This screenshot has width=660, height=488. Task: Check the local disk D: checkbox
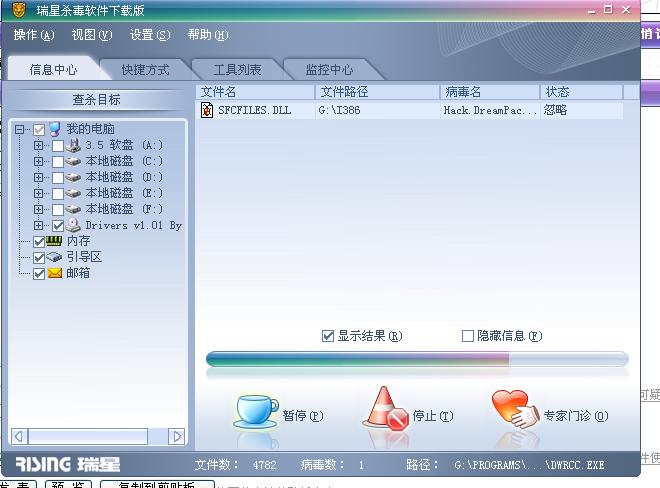[x=58, y=178]
